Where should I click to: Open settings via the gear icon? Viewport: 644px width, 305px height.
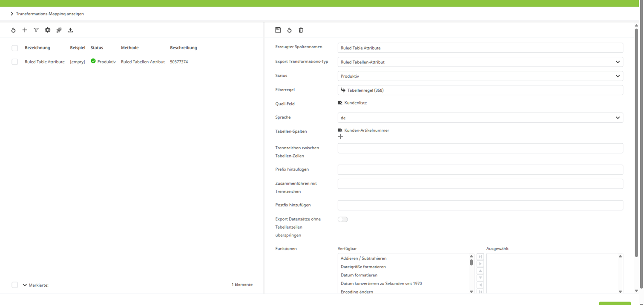(47, 30)
